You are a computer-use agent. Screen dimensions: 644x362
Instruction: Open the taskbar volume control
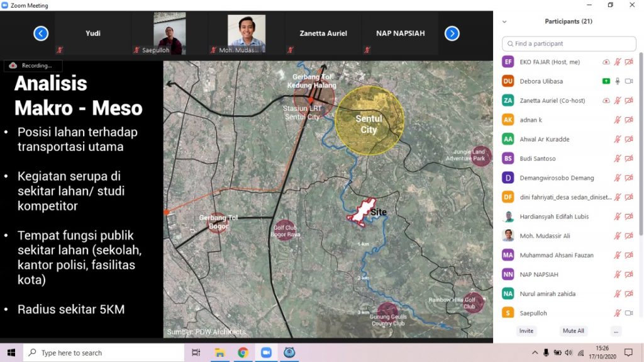coord(569,353)
